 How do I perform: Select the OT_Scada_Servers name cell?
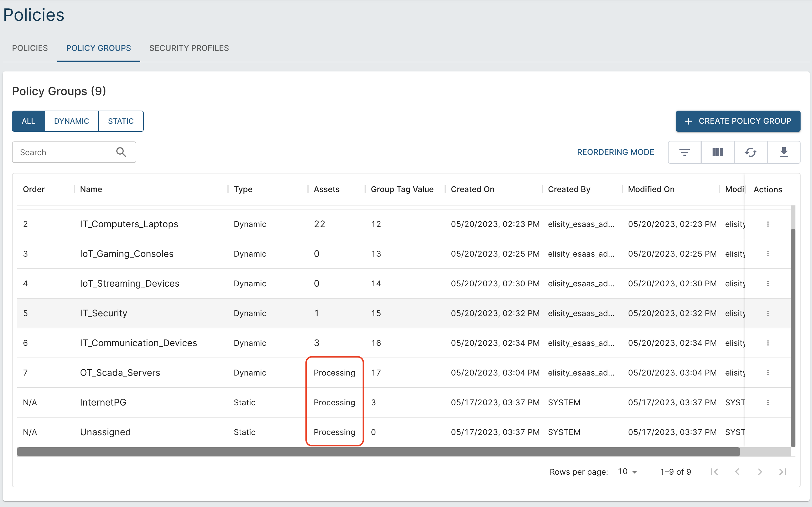click(120, 373)
